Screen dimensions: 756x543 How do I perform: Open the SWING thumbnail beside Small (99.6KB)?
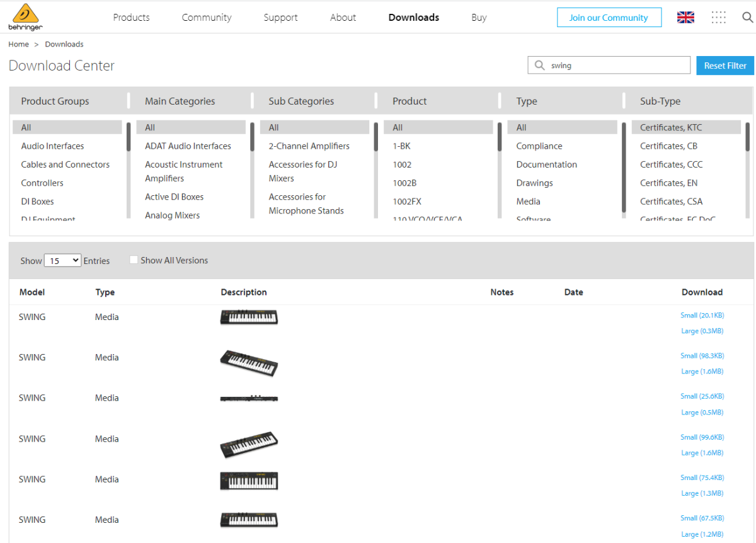pos(249,444)
